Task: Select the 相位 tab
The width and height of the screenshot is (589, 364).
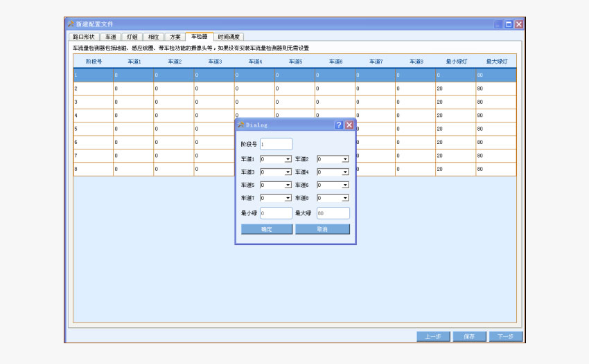Action: click(153, 37)
